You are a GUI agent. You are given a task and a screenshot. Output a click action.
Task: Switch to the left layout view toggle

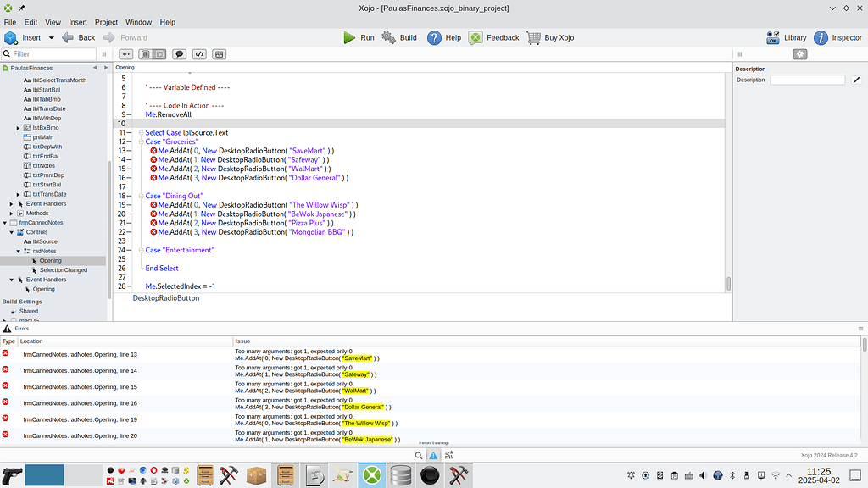pyautogui.click(x=146, y=54)
